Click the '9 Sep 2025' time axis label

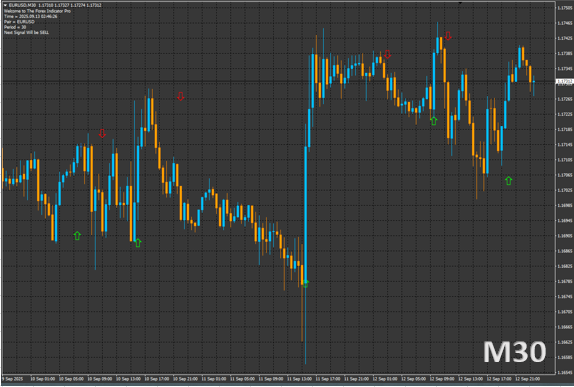coord(12,379)
